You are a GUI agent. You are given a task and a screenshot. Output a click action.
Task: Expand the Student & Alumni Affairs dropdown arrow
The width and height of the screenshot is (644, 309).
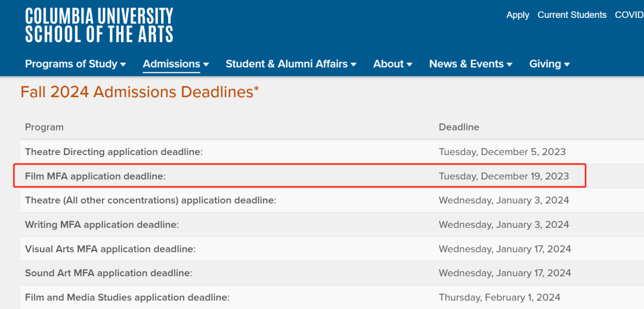point(354,64)
